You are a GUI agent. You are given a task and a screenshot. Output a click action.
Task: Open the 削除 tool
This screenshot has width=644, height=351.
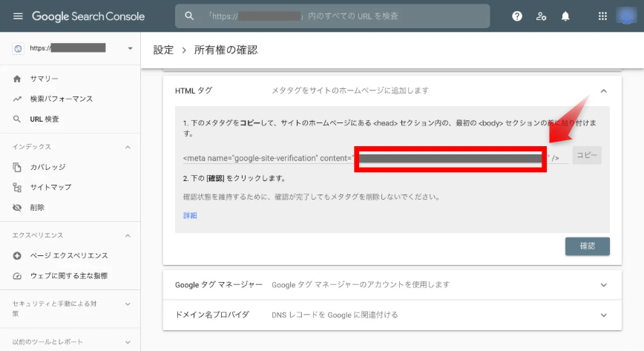(37, 208)
